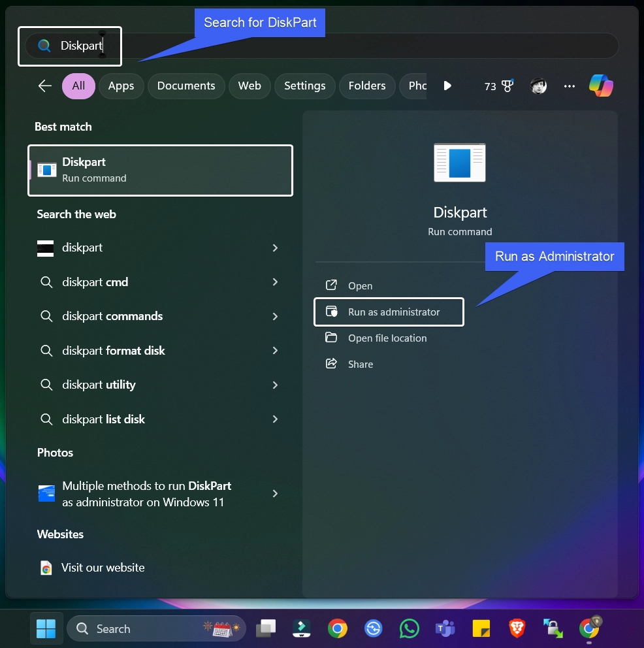Click the magnifier icon beside 'diskpart cmd'
The image size is (644, 648).
click(x=46, y=282)
